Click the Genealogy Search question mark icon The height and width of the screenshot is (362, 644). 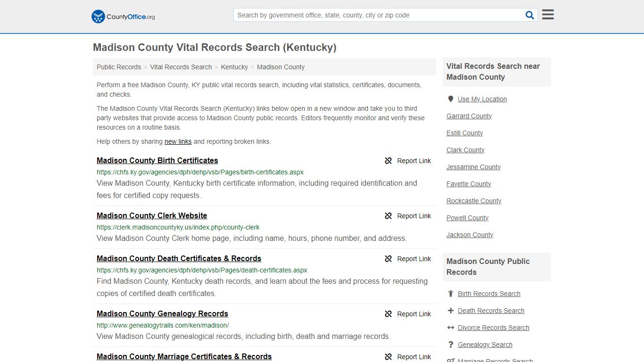[451, 345]
